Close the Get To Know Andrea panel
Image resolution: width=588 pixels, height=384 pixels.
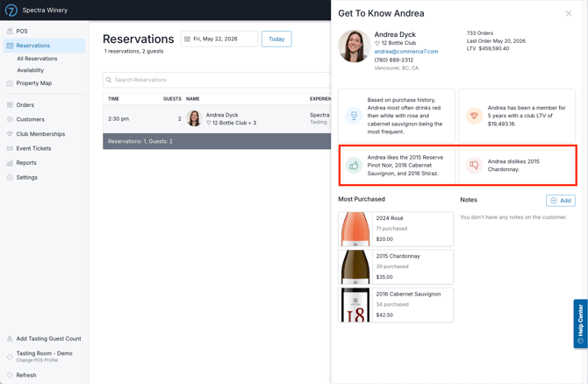(569, 13)
